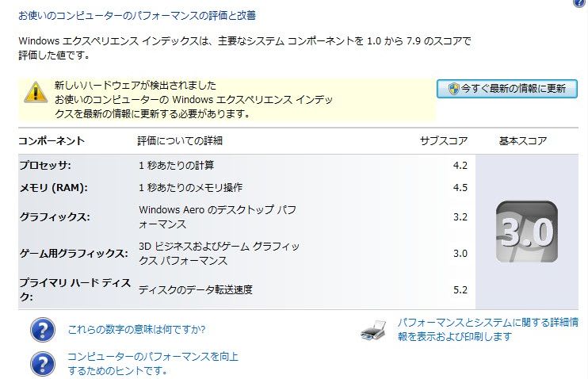
Task: Click the 3.0 base score badge
Action: [x=526, y=232]
